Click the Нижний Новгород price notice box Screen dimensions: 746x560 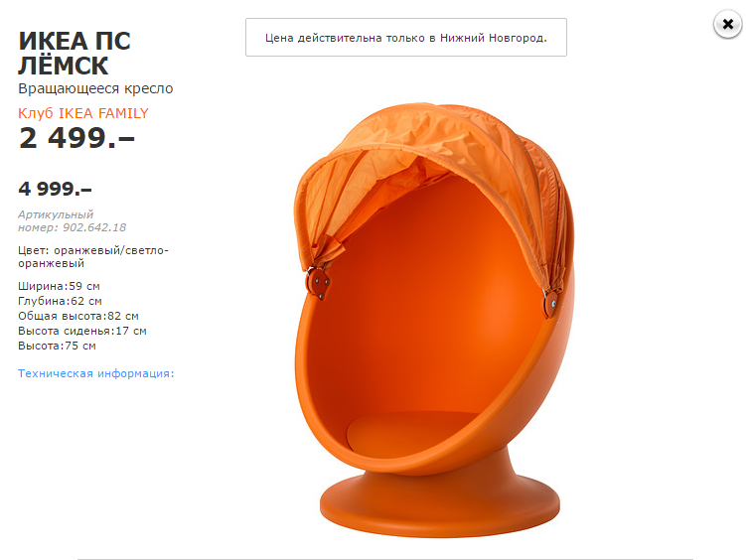(x=406, y=38)
